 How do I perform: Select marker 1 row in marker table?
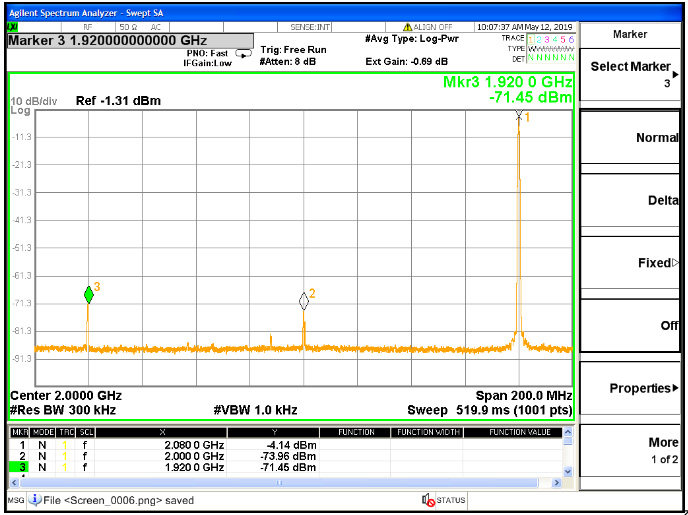tap(200, 444)
